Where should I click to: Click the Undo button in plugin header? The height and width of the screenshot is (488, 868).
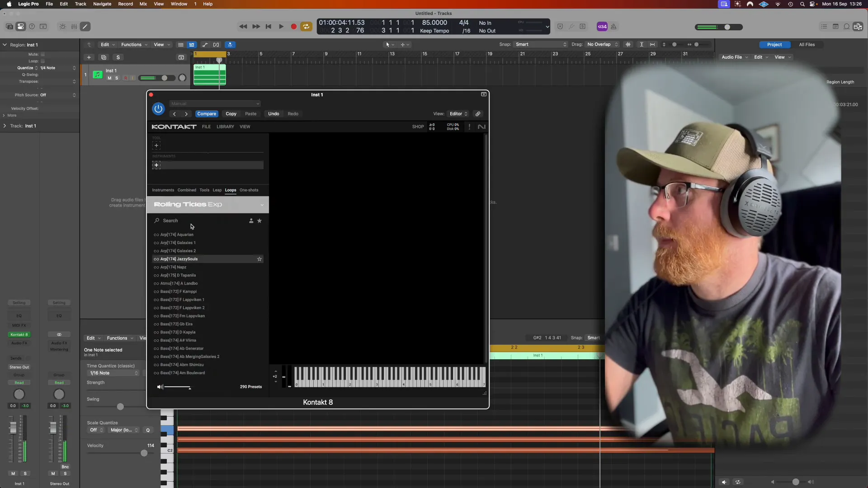point(274,114)
